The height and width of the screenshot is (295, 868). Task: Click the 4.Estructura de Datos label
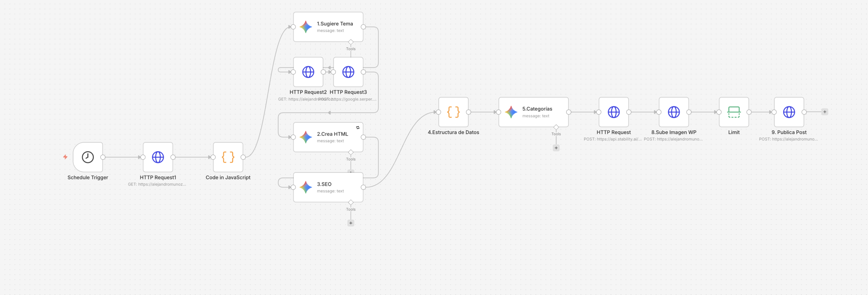[x=453, y=132]
